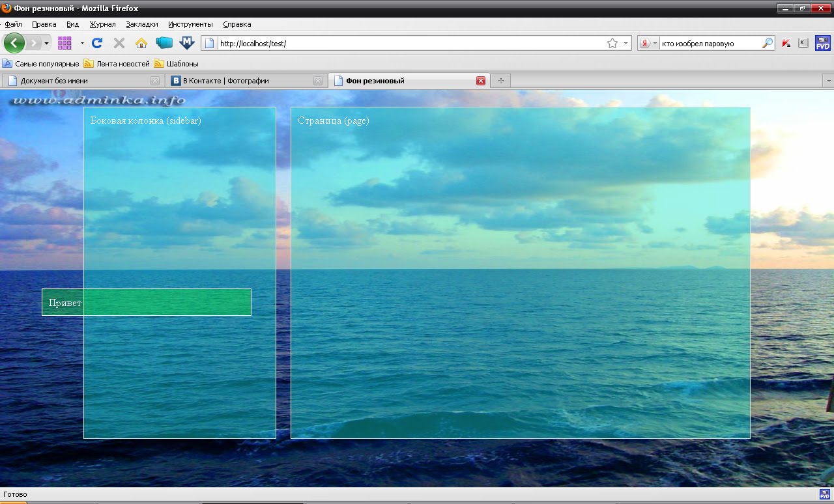Image resolution: width=834 pixels, height=504 pixels.
Task: Close the 'В Контакте | Фотографии' tab
Action: 318,81
